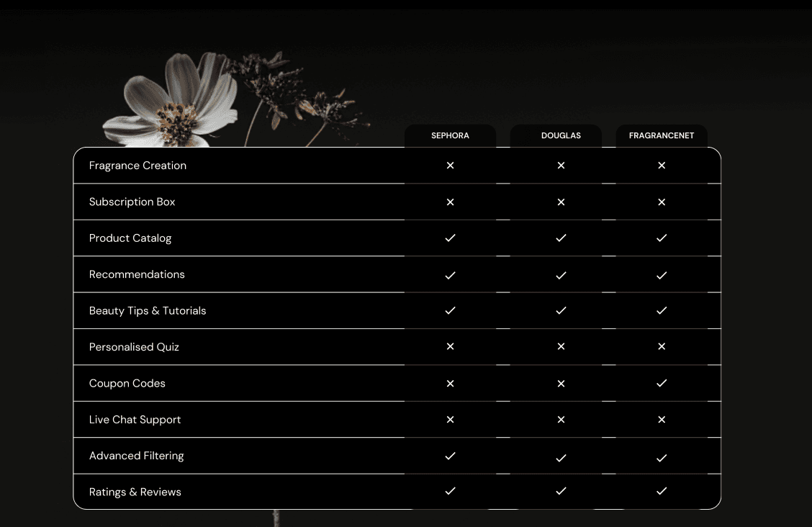
Task: Select the SEPHORA column tab
Action: pos(450,135)
